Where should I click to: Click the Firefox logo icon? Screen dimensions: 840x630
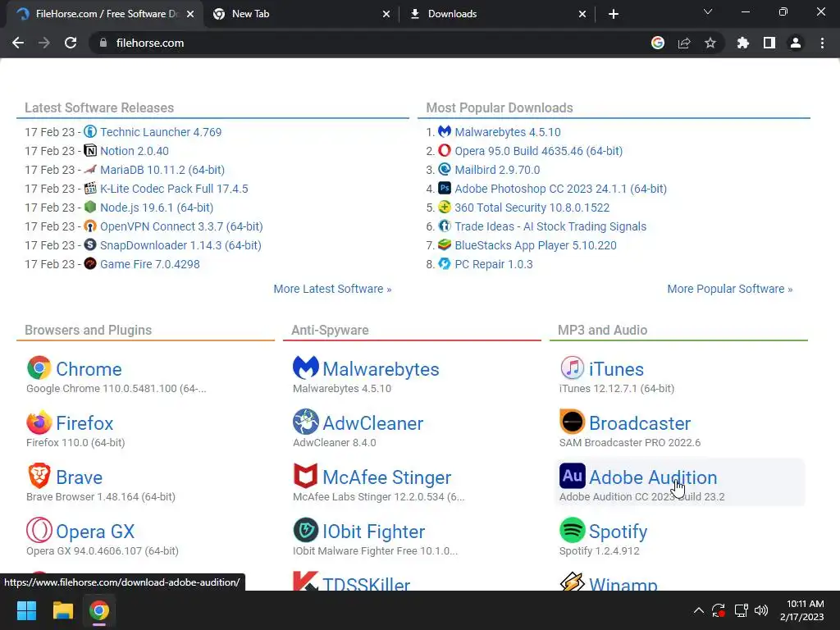click(39, 422)
